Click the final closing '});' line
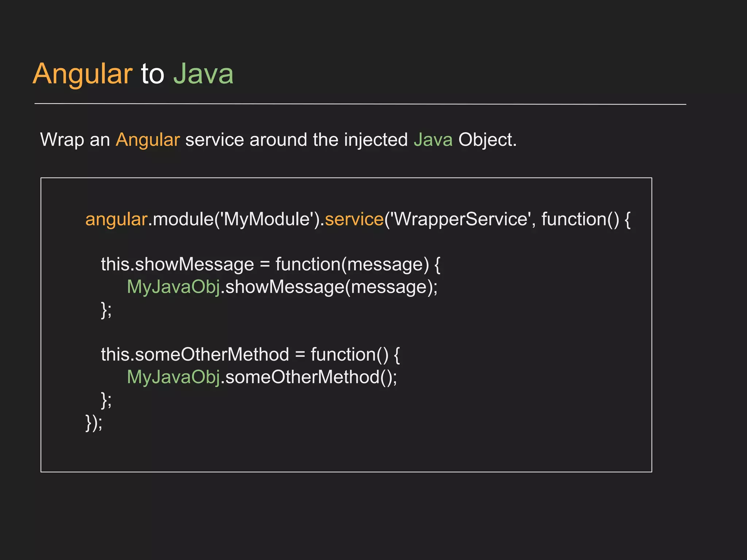Viewport: 747px width, 560px height. tap(94, 423)
